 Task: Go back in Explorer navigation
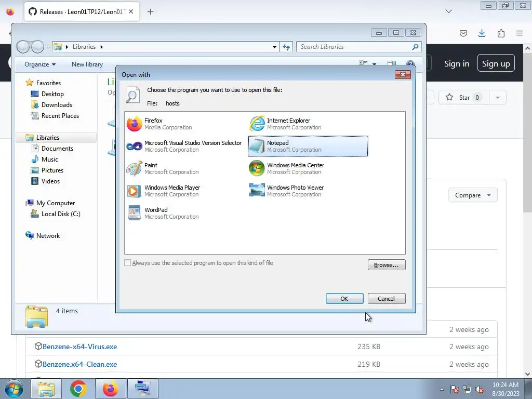point(23,47)
